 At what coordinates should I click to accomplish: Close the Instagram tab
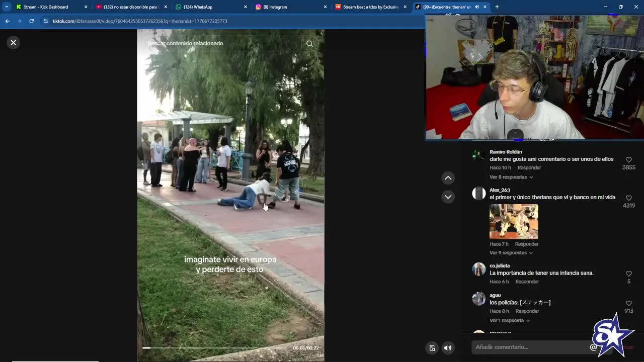(325, 7)
